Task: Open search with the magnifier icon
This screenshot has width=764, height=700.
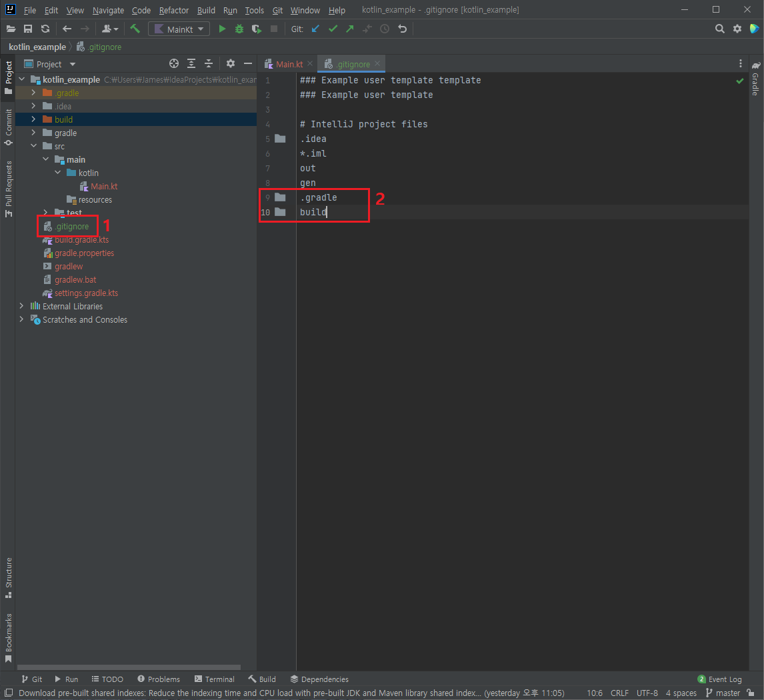Action: click(719, 29)
